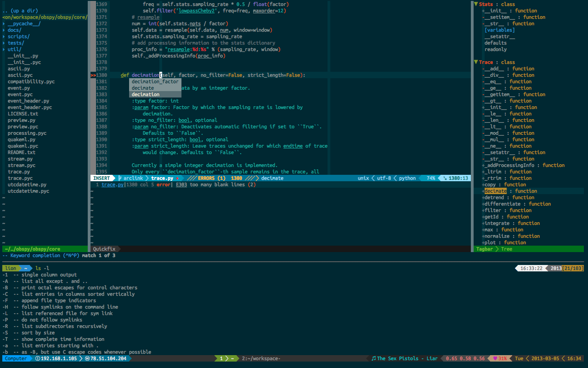Click the lion user segment in shell prompt
This screenshot has height=368, width=588.
pos(11,268)
